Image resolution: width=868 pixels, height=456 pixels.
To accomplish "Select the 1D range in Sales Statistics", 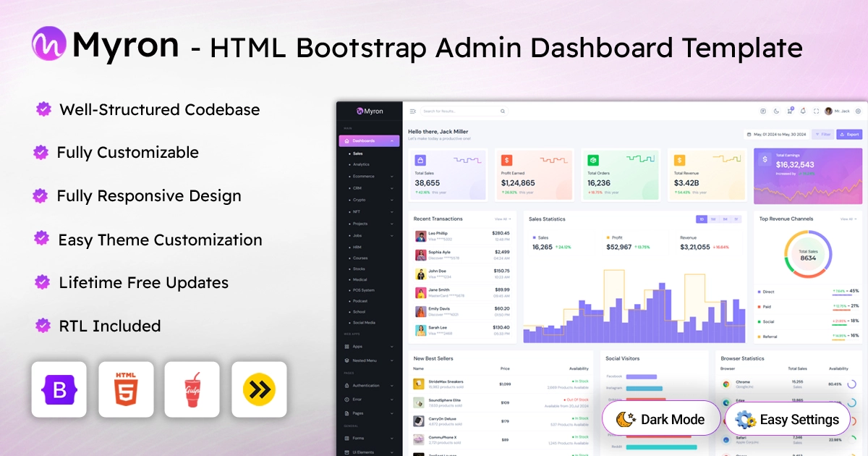I will coord(702,219).
